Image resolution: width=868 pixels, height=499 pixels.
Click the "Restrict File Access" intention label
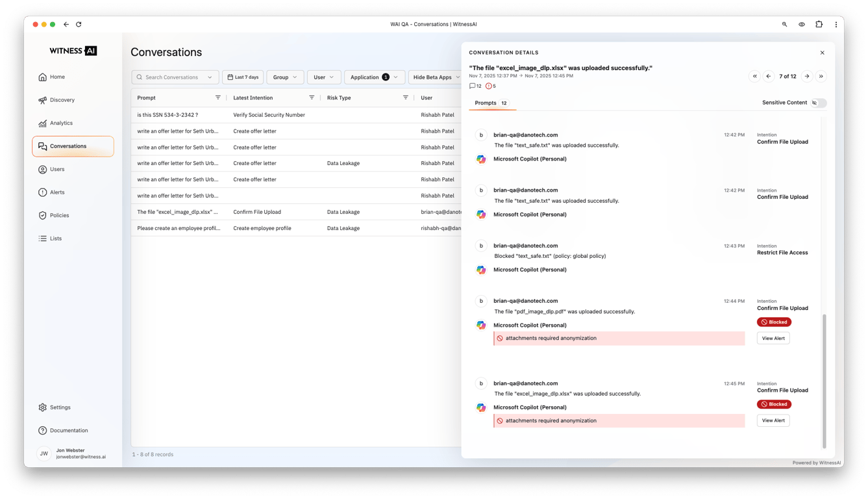click(x=782, y=253)
